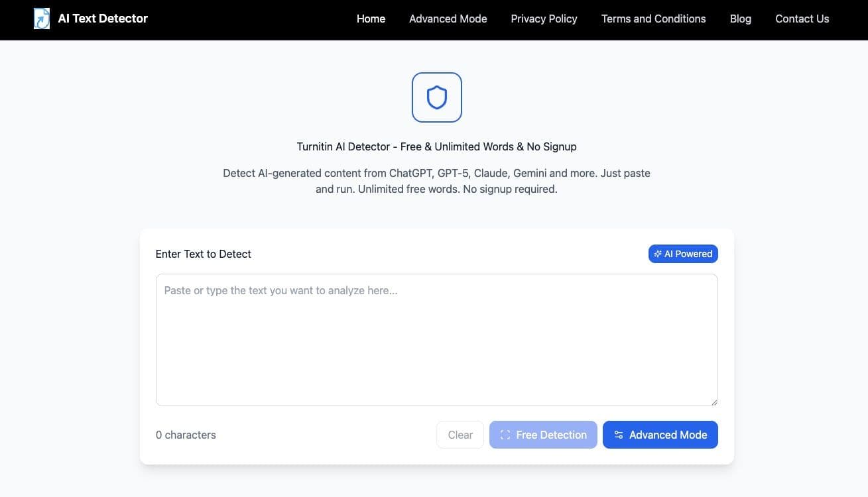Screen dimensions: 868x497
Task: Open the Terms and Conditions page
Action: tap(653, 19)
